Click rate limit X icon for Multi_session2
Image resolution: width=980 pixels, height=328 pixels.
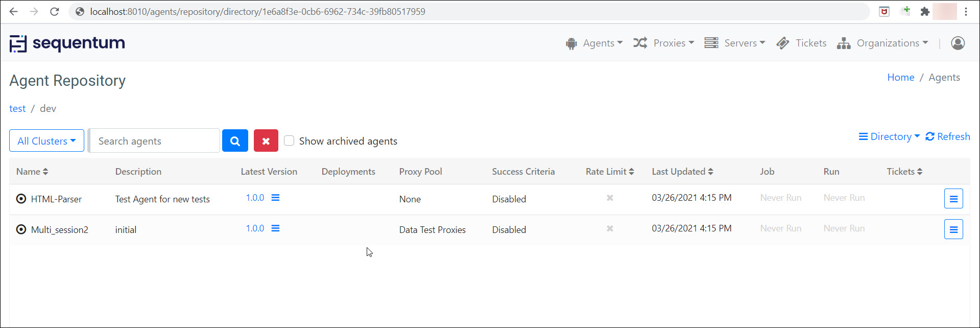[610, 228]
